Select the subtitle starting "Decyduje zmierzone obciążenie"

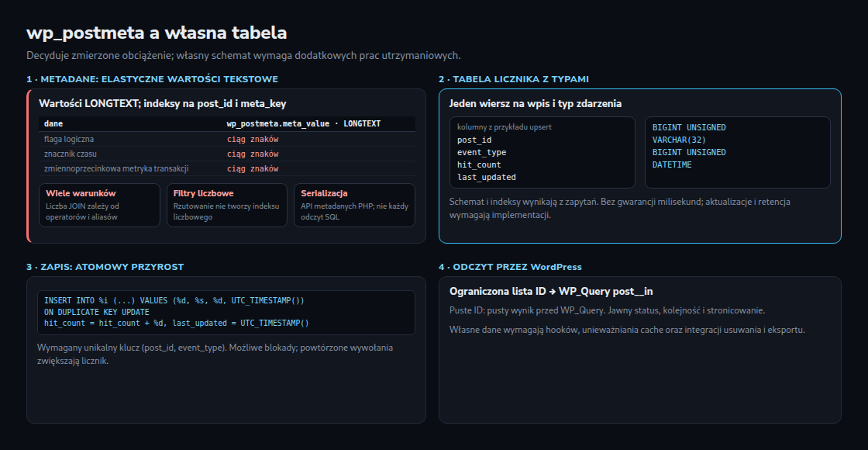point(243,55)
